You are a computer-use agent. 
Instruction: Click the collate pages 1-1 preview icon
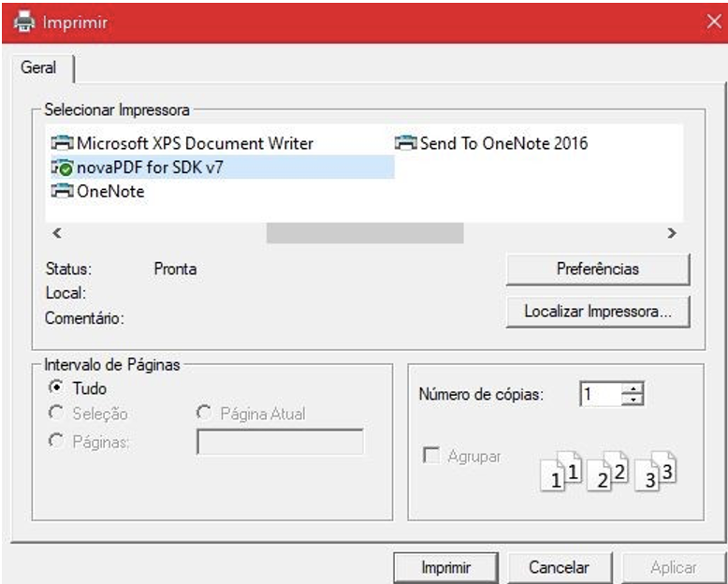tap(564, 471)
